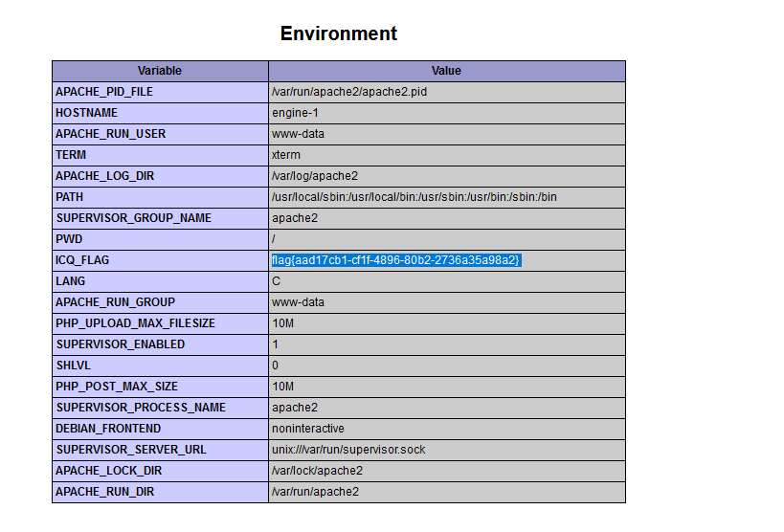Click the APACHE_RUN_USER variable name
The height and width of the screenshot is (532, 784).
[110, 134]
